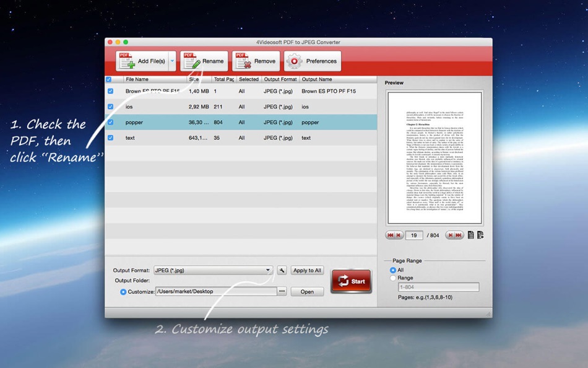Uncheck the text file checkbox
Screen dimensions: 588x368
pyautogui.click(x=110, y=138)
